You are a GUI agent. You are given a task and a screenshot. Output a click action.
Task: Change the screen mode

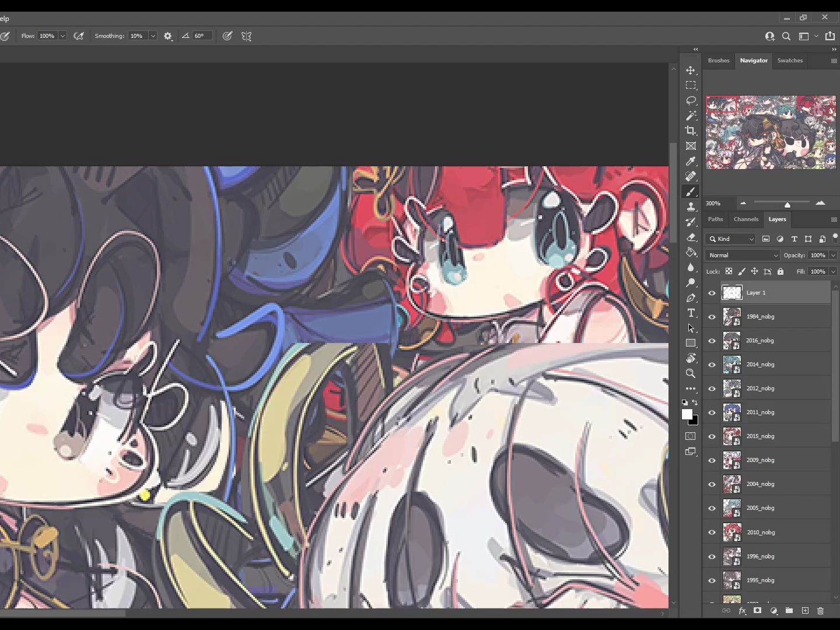(x=691, y=452)
